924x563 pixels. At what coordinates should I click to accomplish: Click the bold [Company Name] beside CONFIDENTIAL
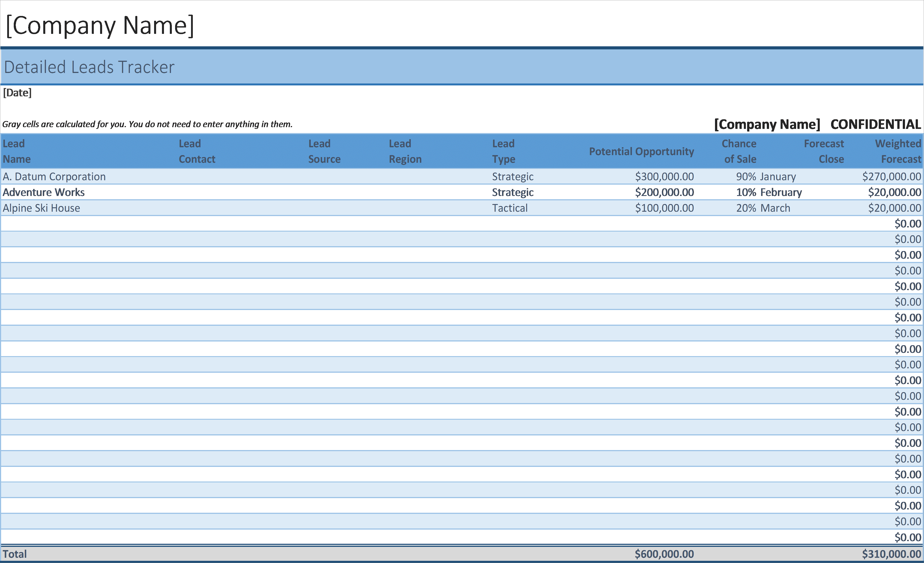(x=767, y=124)
